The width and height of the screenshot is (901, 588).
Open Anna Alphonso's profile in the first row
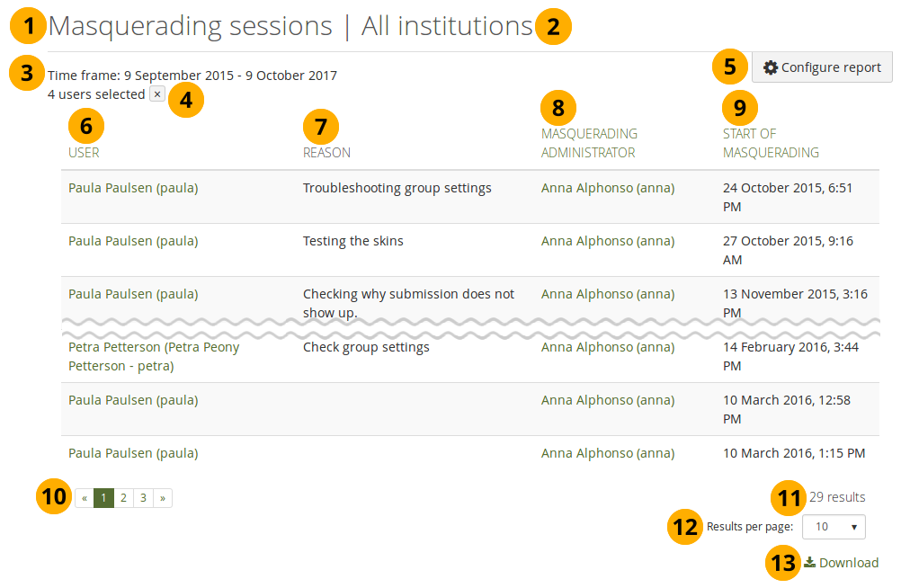click(x=608, y=188)
